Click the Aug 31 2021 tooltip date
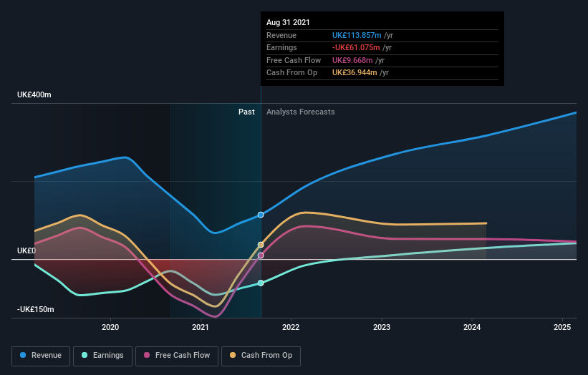588x375 pixels. click(x=288, y=22)
